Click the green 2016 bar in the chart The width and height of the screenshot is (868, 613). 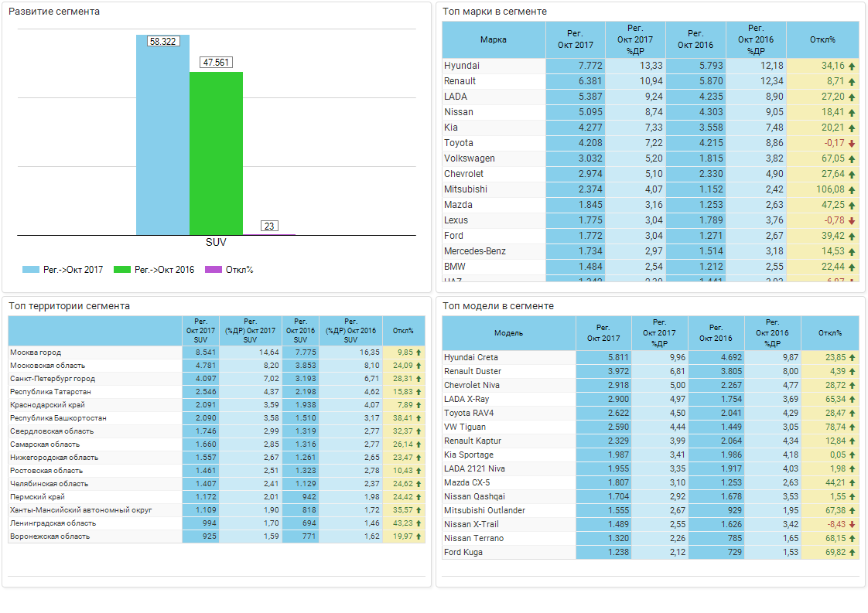216,153
